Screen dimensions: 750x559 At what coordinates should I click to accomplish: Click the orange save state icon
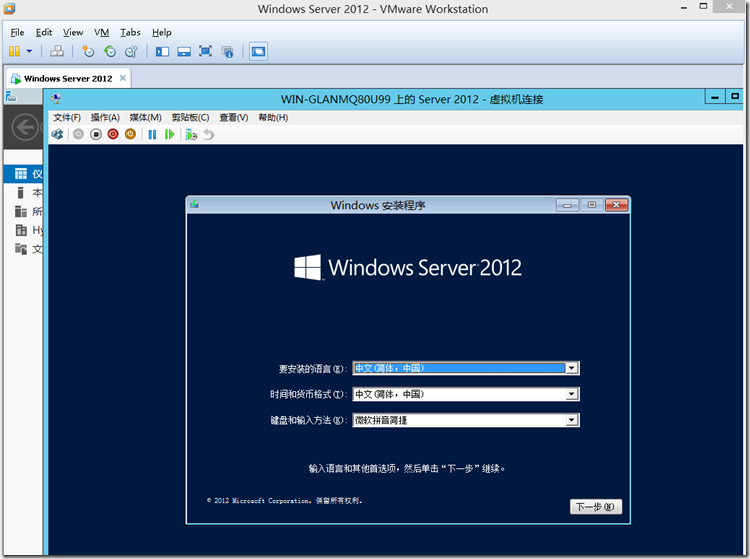click(129, 134)
